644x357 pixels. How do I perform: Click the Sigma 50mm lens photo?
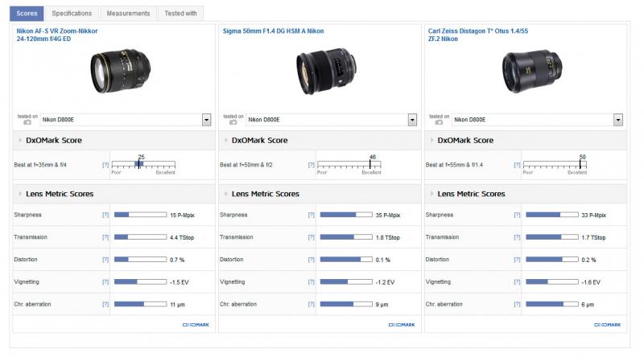[327, 71]
